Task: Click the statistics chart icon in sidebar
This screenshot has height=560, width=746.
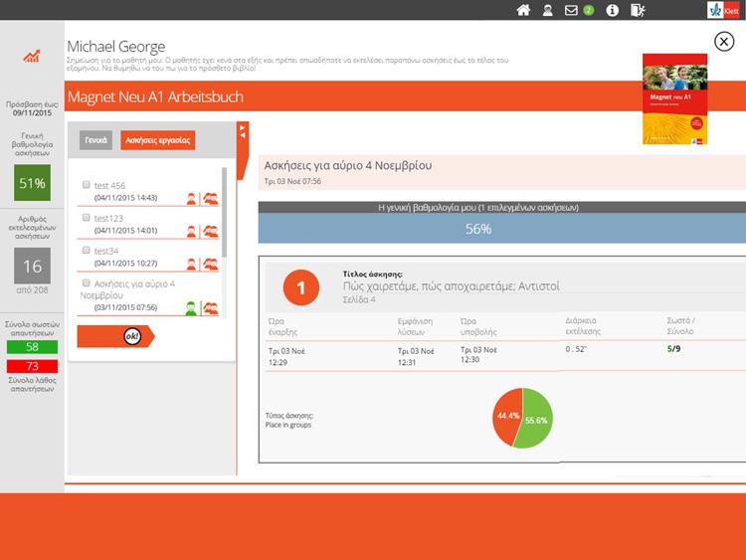Action: pos(32,56)
